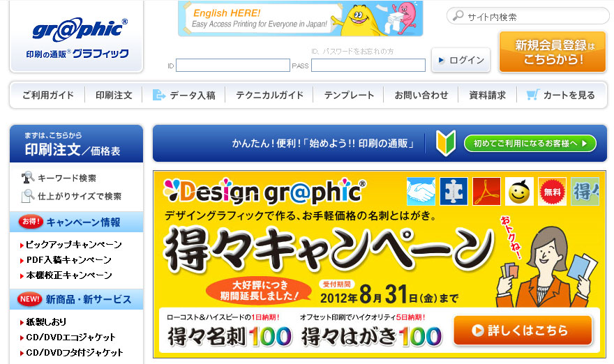Screen dimensions: 614x364
Task: Click the 大好評につき期間延長しました bubble
Action: click(x=260, y=291)
